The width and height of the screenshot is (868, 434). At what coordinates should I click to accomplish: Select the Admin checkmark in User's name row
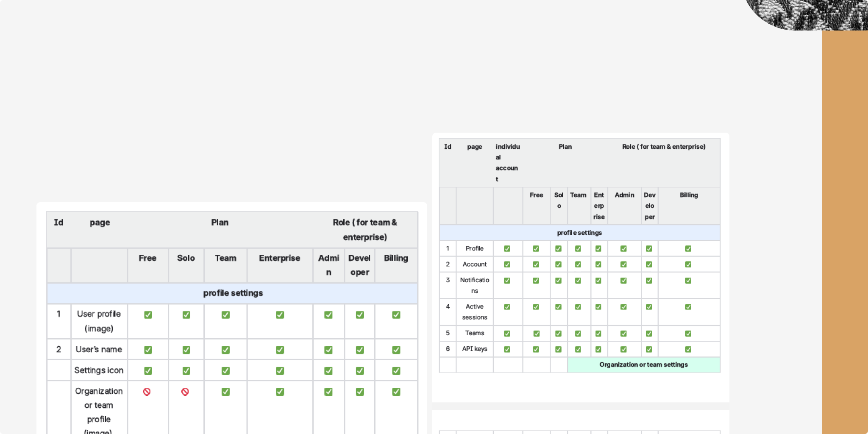[x=328, y=350]
